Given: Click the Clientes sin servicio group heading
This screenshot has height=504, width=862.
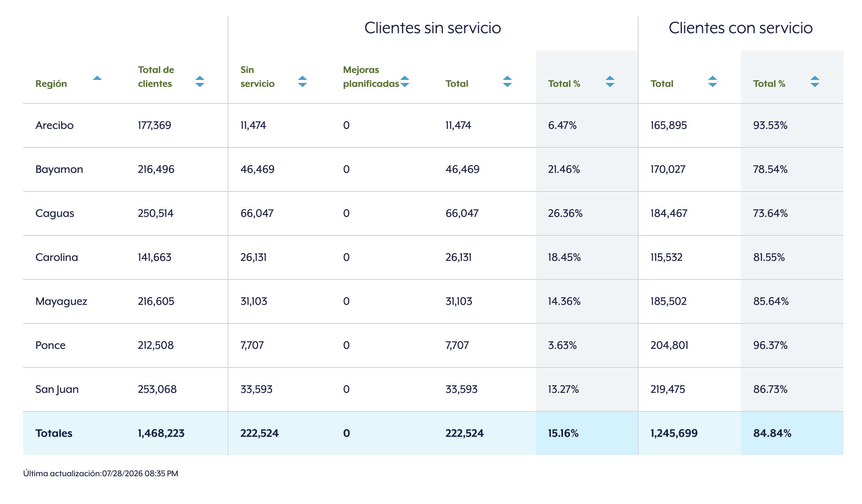Looking at the screenshot, I should (433, 28).
